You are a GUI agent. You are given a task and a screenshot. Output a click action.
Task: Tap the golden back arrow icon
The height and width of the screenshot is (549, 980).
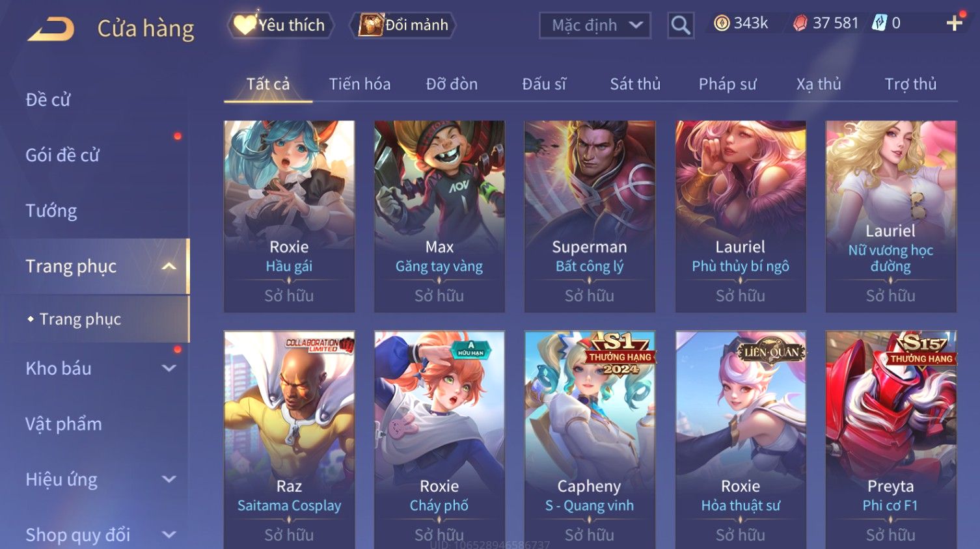tap(51, 29)
